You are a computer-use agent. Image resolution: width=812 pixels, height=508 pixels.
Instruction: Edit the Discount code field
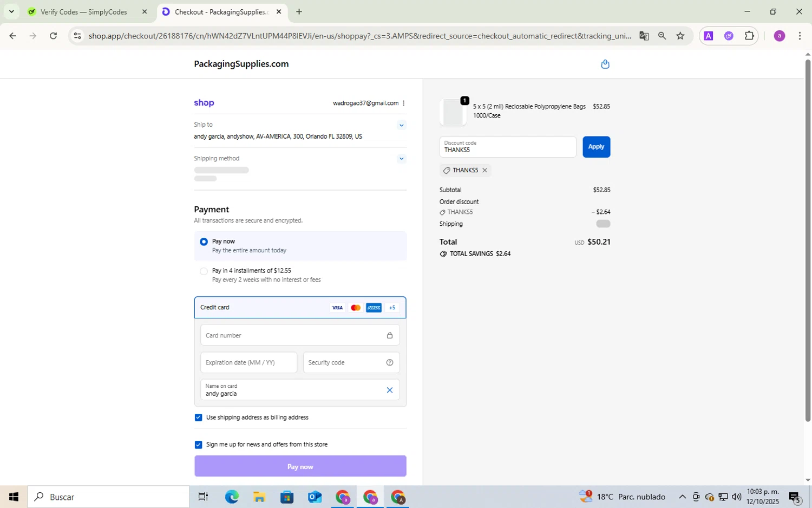[x=508, y=147]
